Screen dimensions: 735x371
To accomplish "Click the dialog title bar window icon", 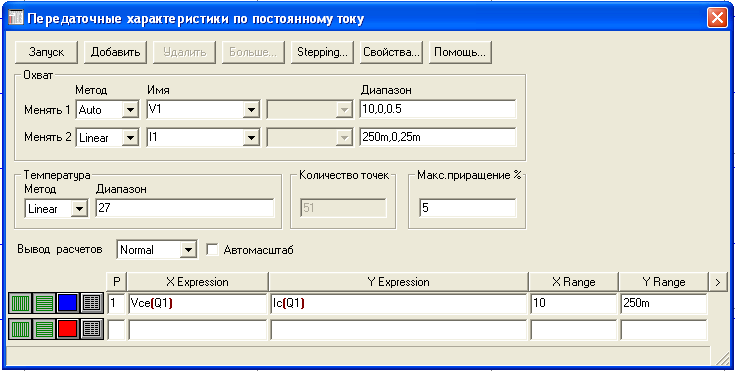I will point(15,18).
